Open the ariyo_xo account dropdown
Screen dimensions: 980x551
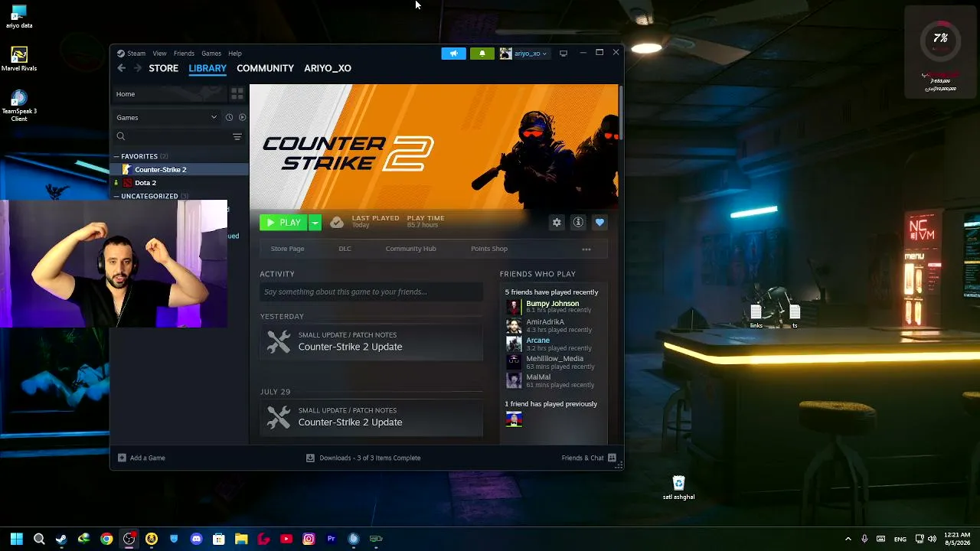point(524,54)
